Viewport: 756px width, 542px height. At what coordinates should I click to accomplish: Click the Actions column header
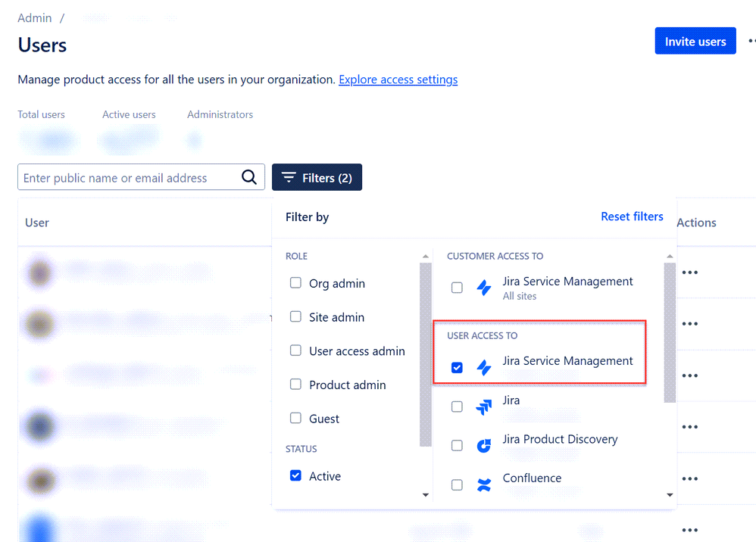point(696,223)
